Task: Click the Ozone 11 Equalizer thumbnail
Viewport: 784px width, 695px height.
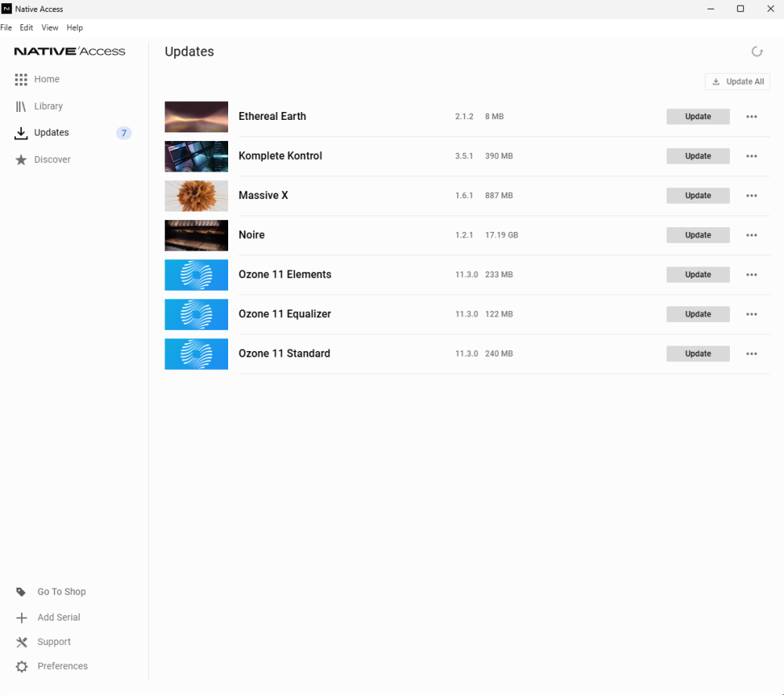Action: click(x=196, y=314)
